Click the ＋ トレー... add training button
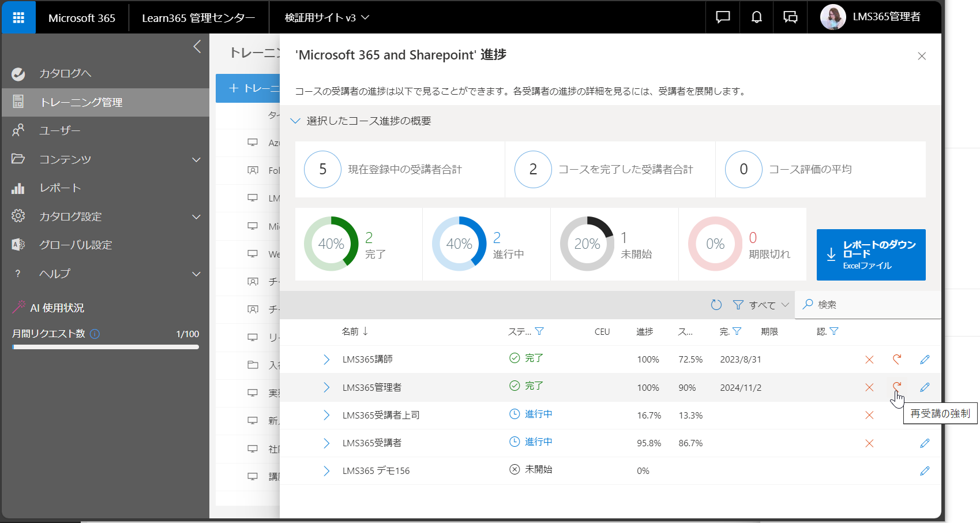The image size is (980, 523). click(248, 88)
